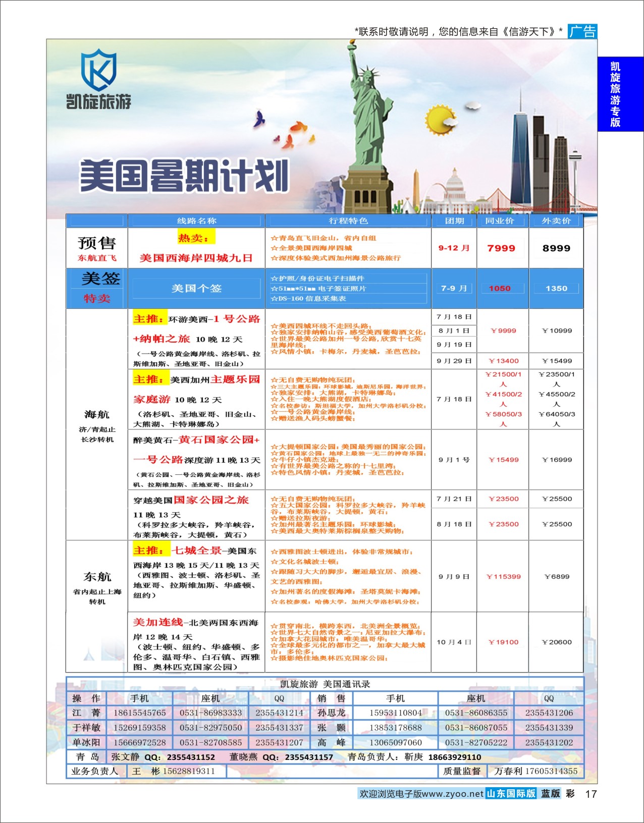Click the date 10月4日
This screenshot has height=823, width=644.
(454, 642)
